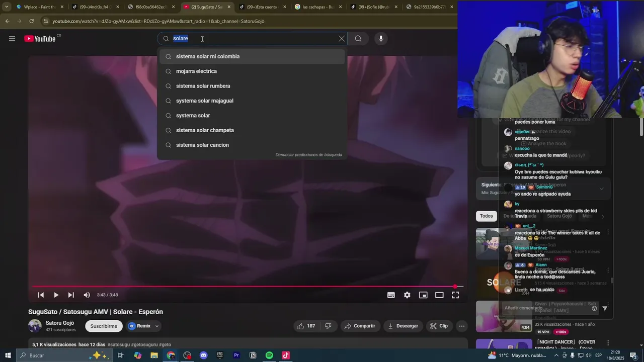Open more actions three-dot menu

(x=462, y=326)
